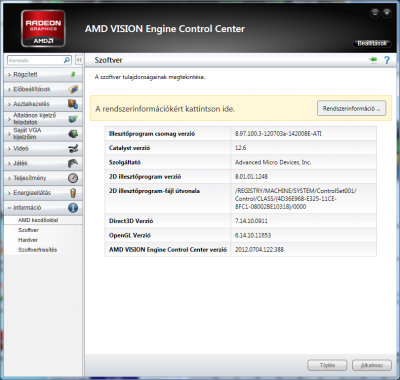
Task: Minimize the Control Center window
Action: tap(375, 13)
